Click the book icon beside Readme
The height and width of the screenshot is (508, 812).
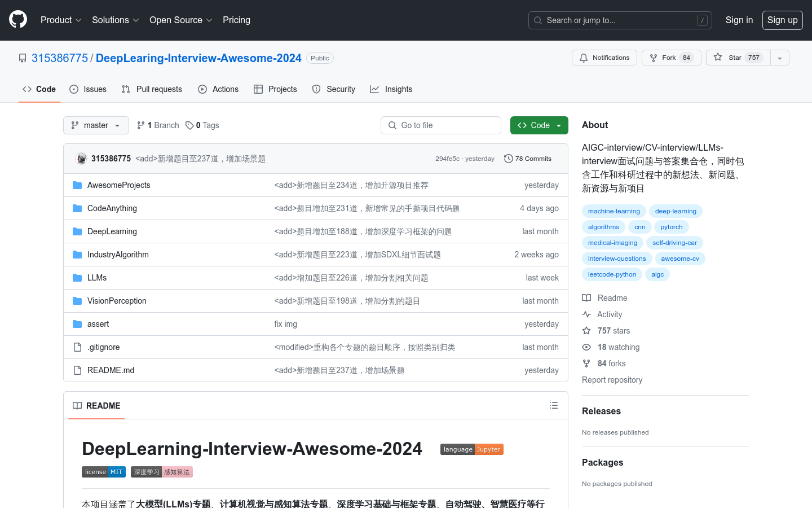586,298
